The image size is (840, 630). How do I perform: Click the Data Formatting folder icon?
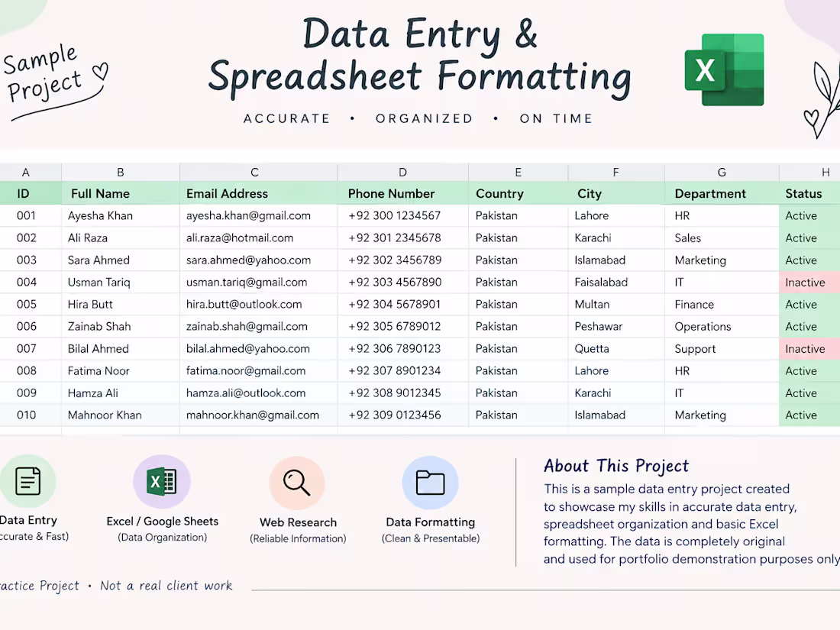[x=430, y=483]
